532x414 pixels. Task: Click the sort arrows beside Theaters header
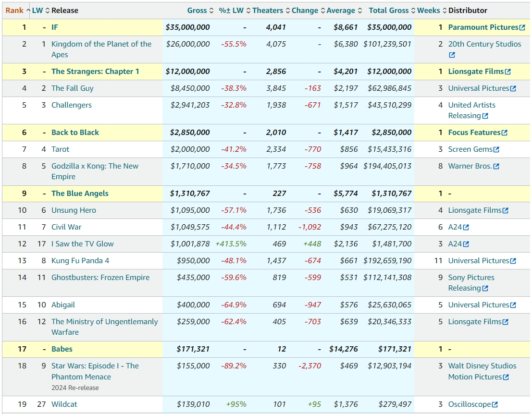[288, 11]
